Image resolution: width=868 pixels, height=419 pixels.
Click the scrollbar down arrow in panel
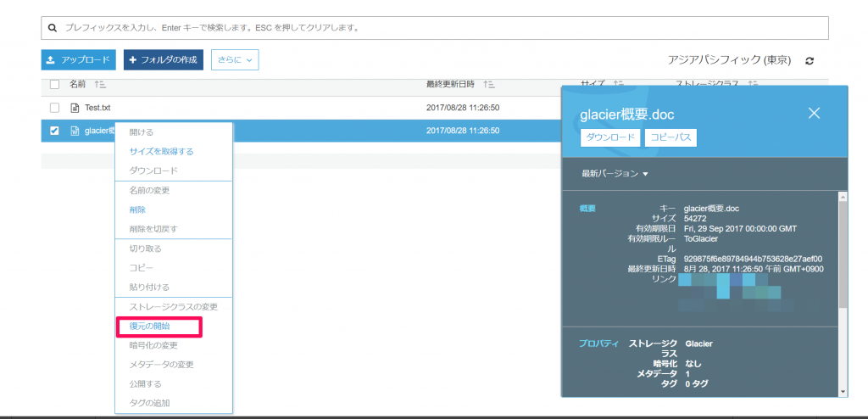click(843, 392)
